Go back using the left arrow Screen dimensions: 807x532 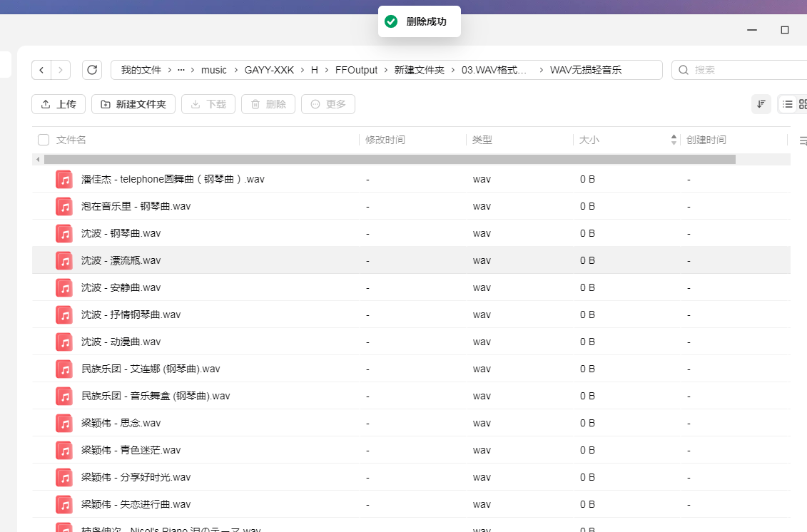pyautogui.click(x=41, y=70)
